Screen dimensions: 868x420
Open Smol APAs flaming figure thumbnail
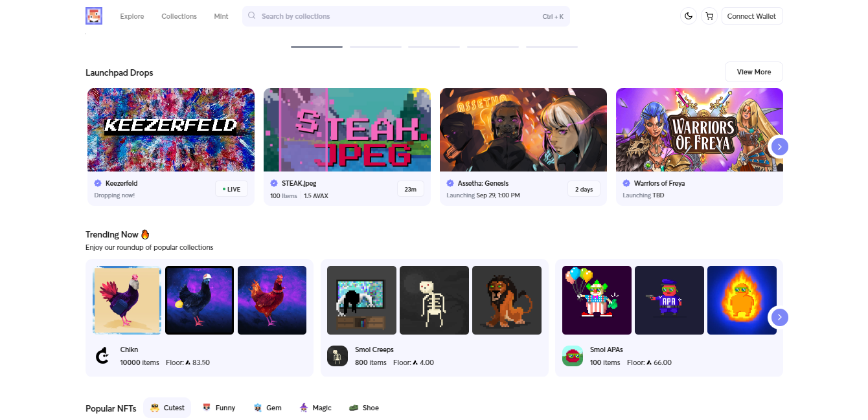pyautogui.click(x=742, y=300)
